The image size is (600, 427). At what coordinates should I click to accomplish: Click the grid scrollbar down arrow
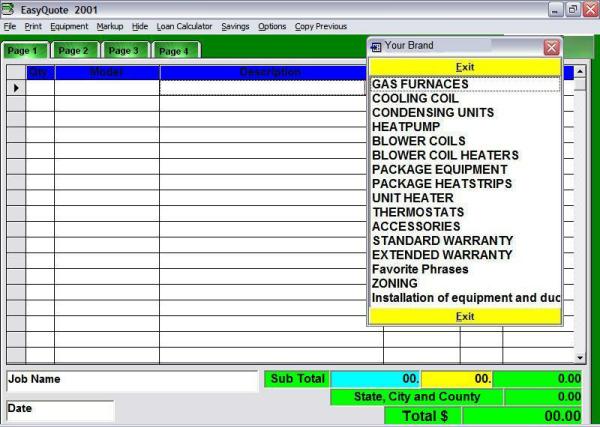click(x=580, y=358)
